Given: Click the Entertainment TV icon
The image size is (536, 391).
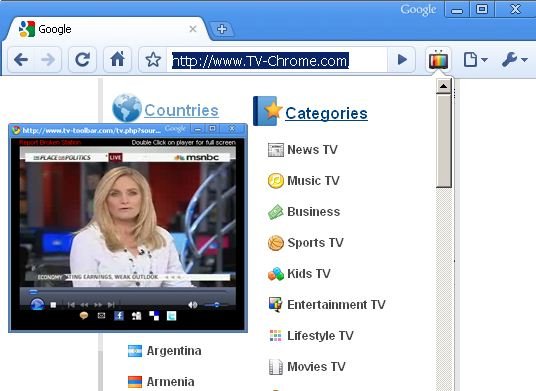Looking at the screenshot, I should point(276,305).
